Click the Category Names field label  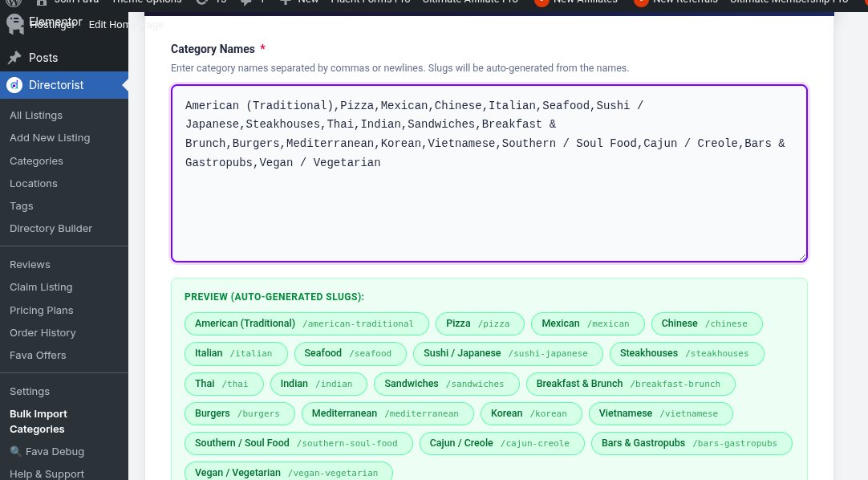213,49
